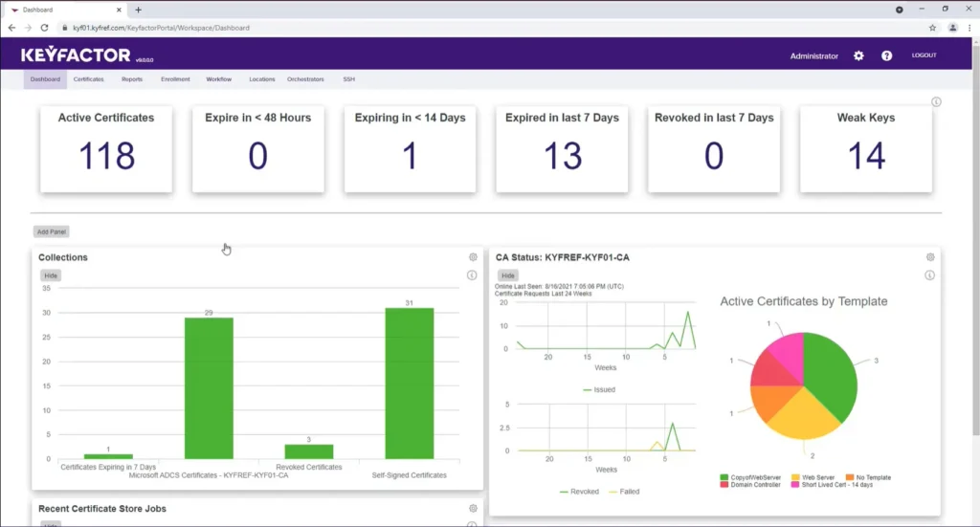Open the Workflow menu

(219, 79)
